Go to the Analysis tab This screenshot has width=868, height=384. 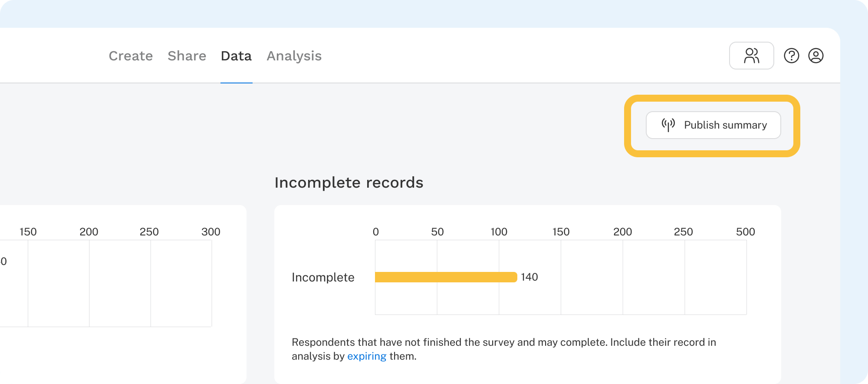[x=294, y=56]
